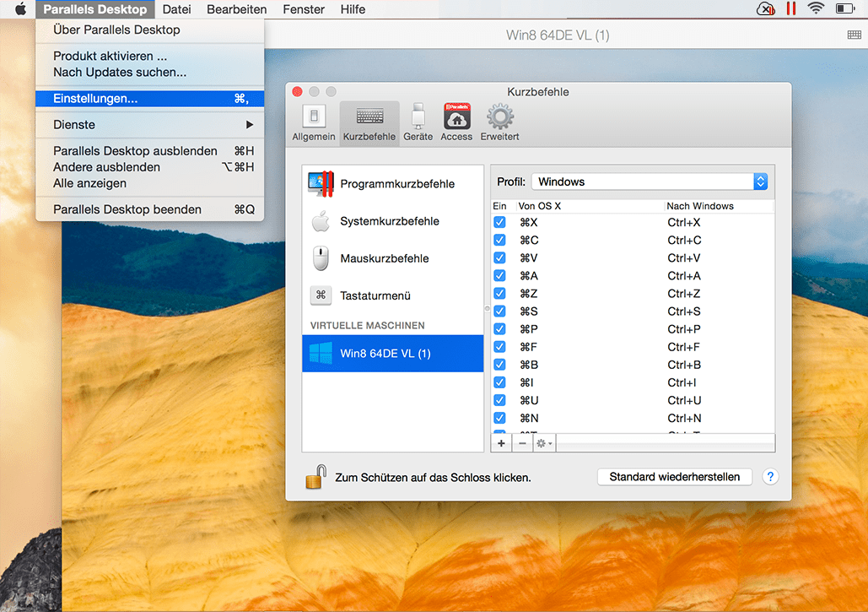This screenshot has width=868, height=612.
Task: Uncheck the ⌘C shortcut mapping
Action: (x=500, y=240)
